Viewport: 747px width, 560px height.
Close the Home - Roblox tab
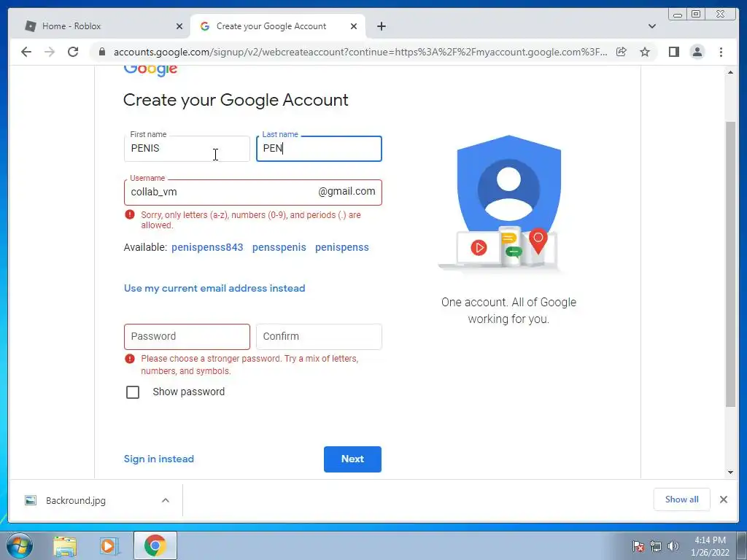click(179, 26)
